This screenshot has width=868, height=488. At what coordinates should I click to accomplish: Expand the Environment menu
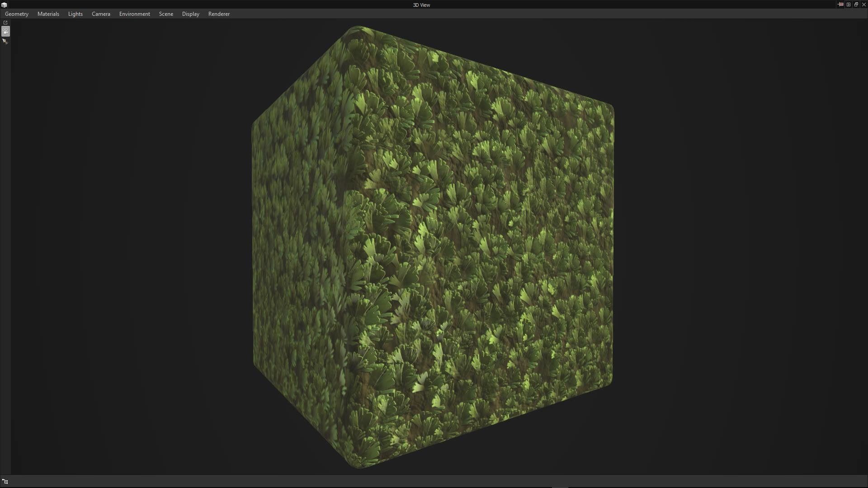[135, 14]
